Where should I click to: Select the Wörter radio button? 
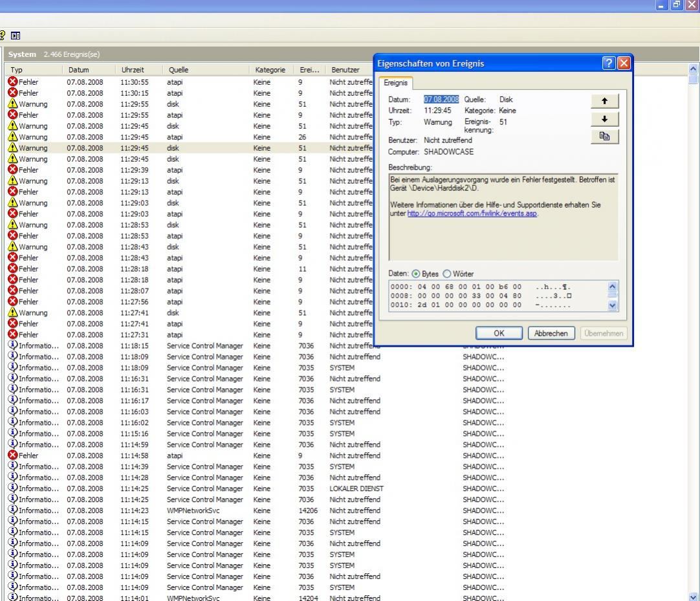[x=447, y=274]
